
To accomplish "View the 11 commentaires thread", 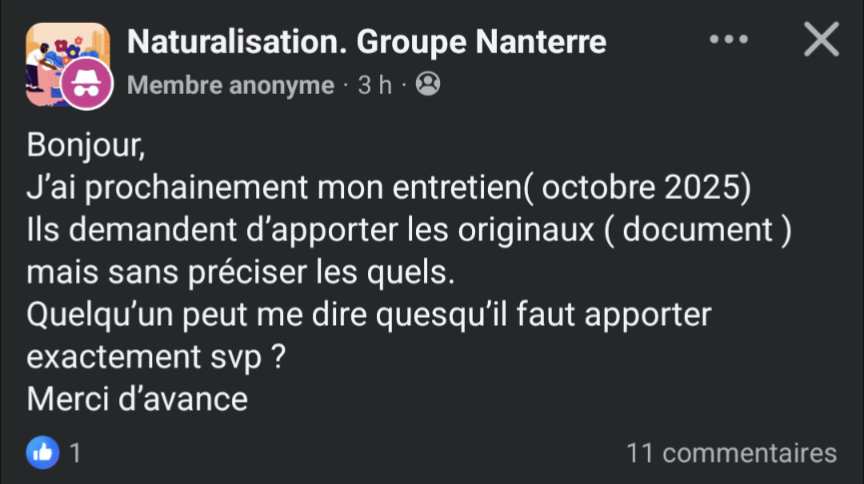I will point(731,453).
